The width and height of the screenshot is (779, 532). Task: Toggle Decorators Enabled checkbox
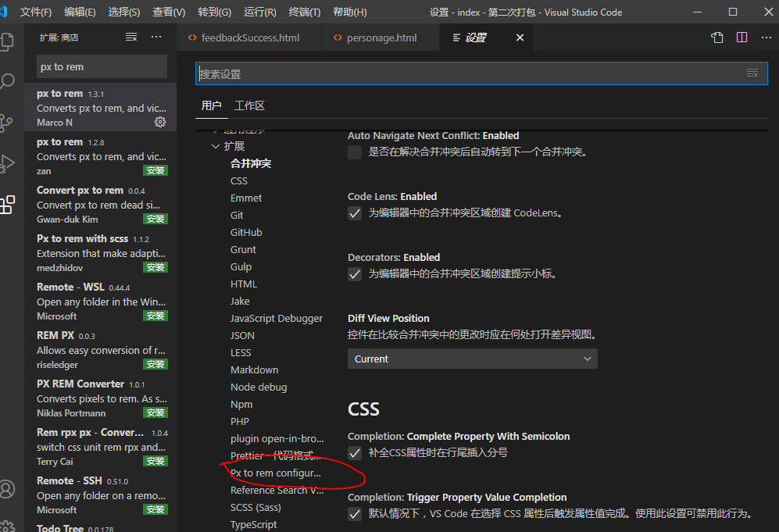(355, 274)
